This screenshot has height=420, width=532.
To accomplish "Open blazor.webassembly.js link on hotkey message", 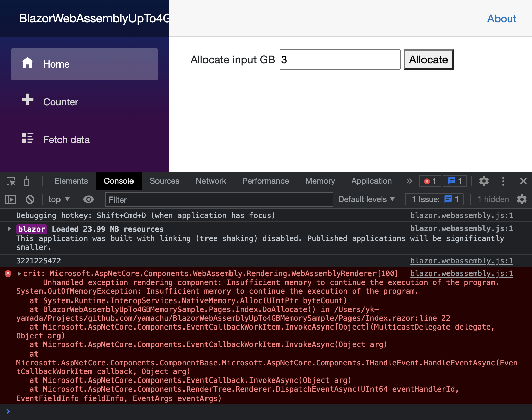I will click(462, 215).
